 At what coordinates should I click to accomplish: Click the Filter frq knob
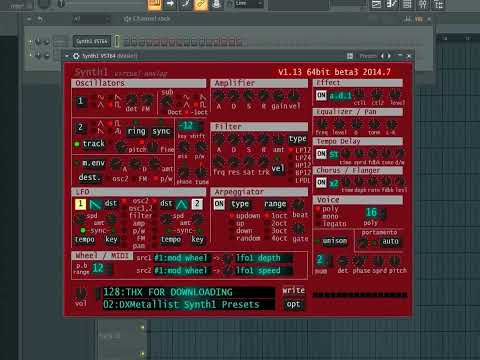pyautogui.click(x=219, y=162)
